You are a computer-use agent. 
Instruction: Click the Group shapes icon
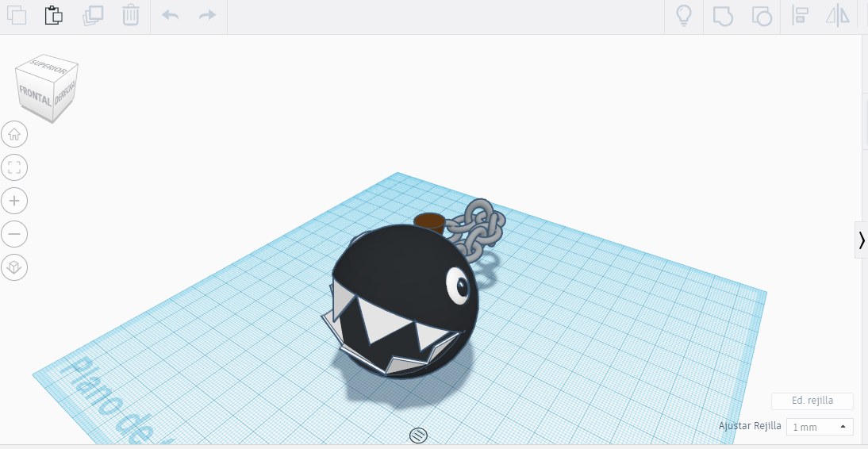(x=723, y=16)
